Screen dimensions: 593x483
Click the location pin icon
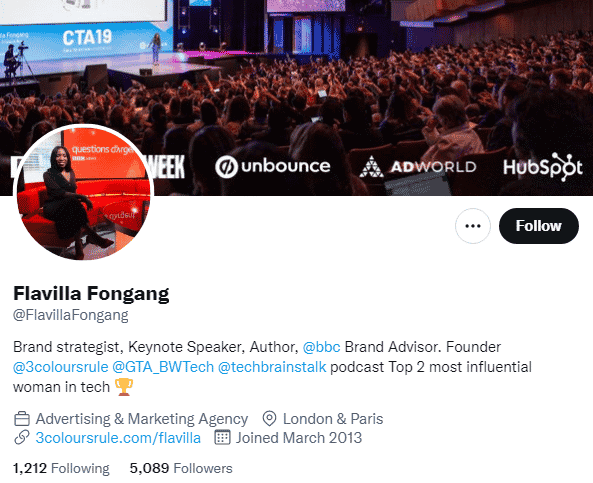click(269, 419)
